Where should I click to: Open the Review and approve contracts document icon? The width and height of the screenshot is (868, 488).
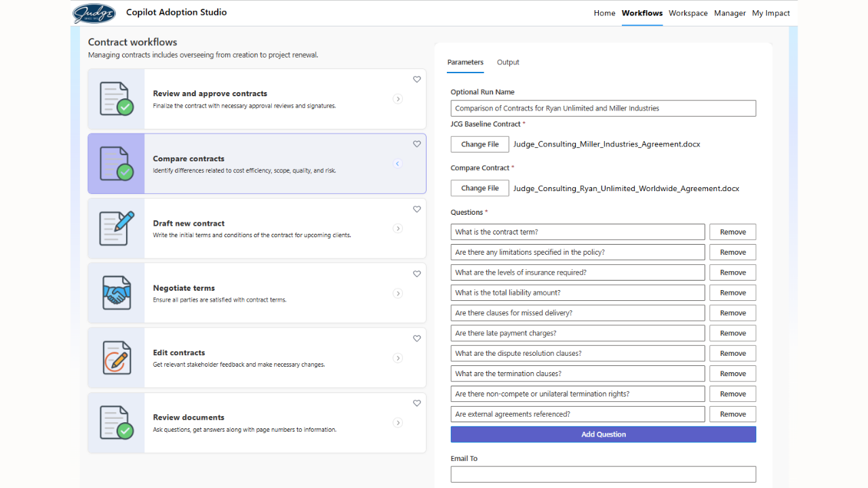pyautogui.click(x=116, y=99)
